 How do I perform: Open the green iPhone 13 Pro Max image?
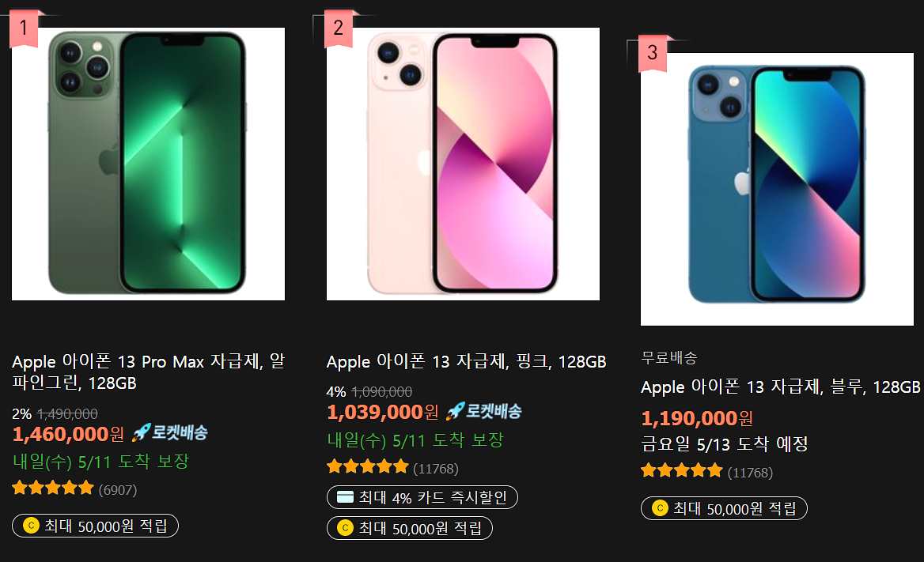pyautogui.click(x=148, y=164)
